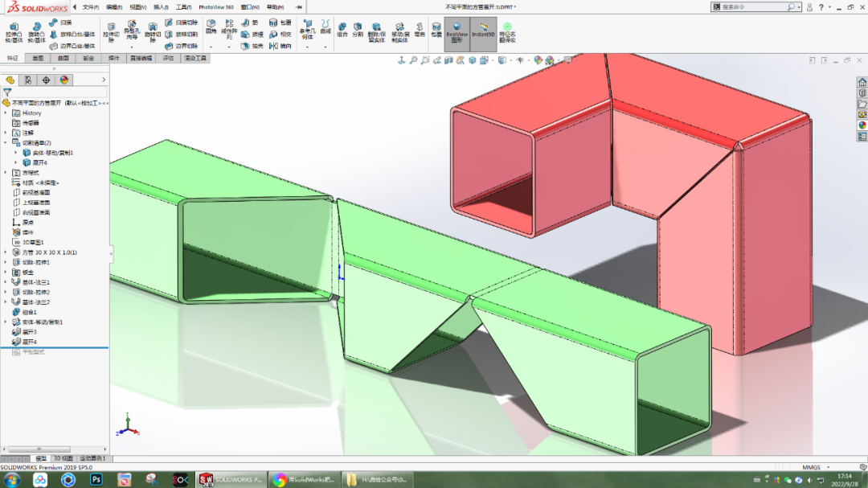Click 展开4 feature in the tree
The width and height of the screenshot is (868, 488).
(31, 342)
